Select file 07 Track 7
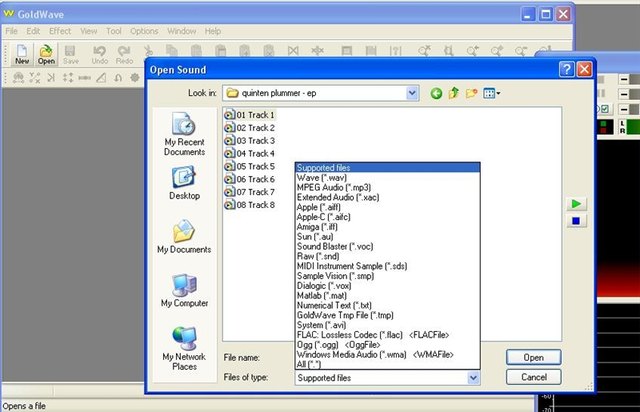The width and height of the screenshot is (640, 412). pos(250,192)
